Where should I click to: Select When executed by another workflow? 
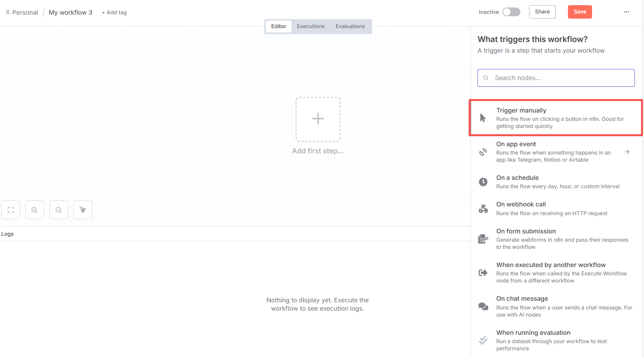click(551, 265)
